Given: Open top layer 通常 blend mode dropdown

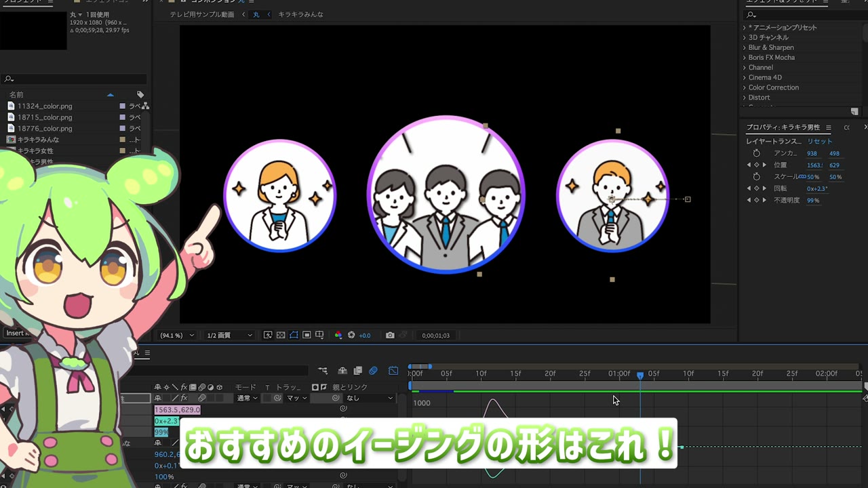Looking at the screenshot, I should 247,398.
